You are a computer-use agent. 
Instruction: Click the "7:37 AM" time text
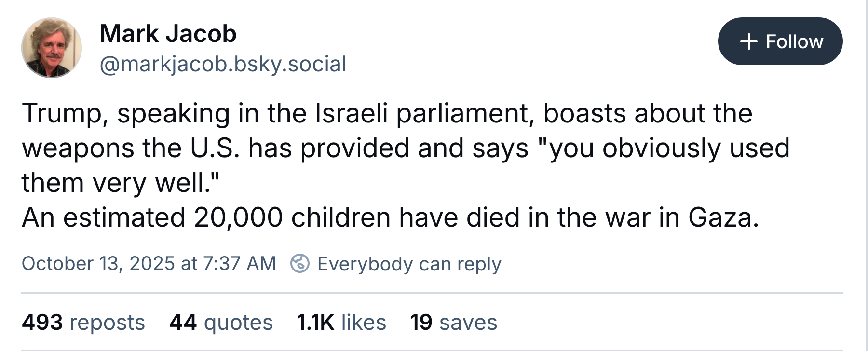click(239, 264)
